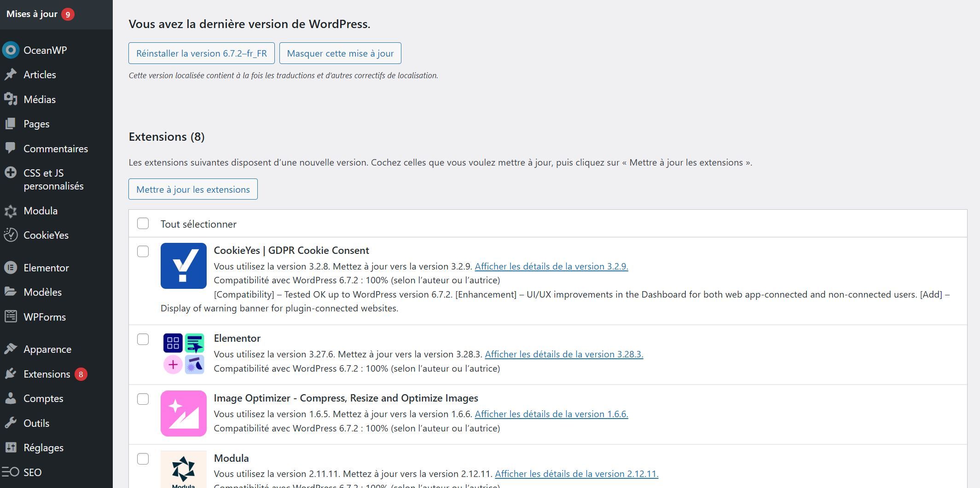This screenshot has width=980, height=488.
Task: Click the Elementor plugin title text
Action: click(x=237, y=338)
